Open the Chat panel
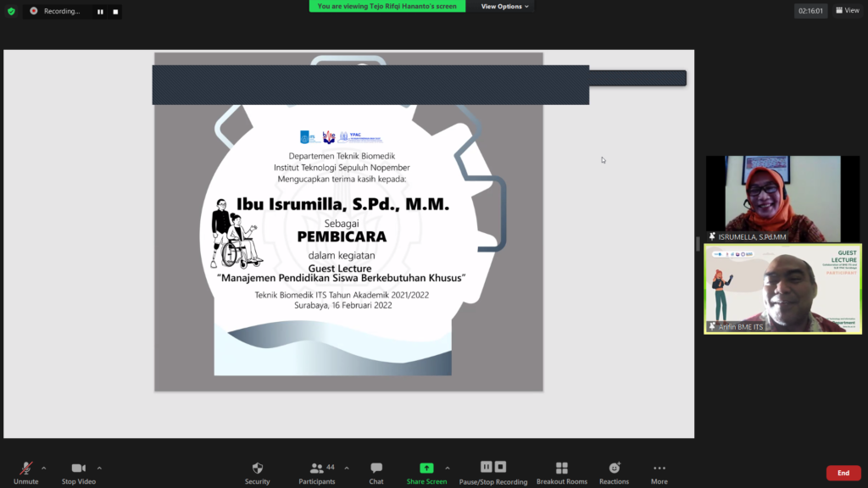This screenshot has height=488, width=868. pos(376,469)
